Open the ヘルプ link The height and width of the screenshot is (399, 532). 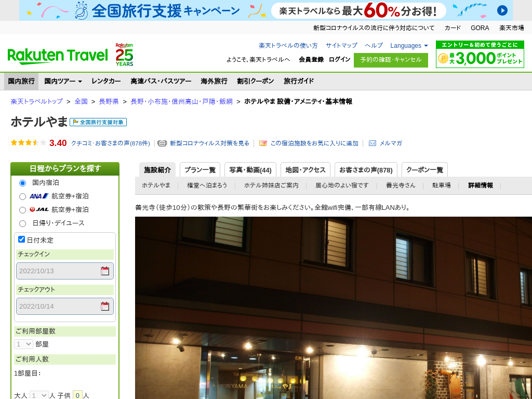point(374,46)
